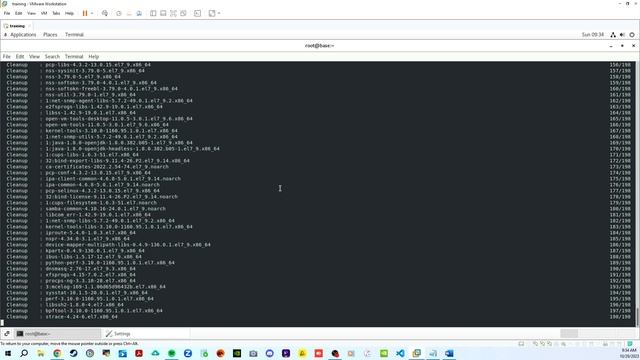Open the Terminal app menu in top bar
640x360 pixels.
click(x=74, y=35)
